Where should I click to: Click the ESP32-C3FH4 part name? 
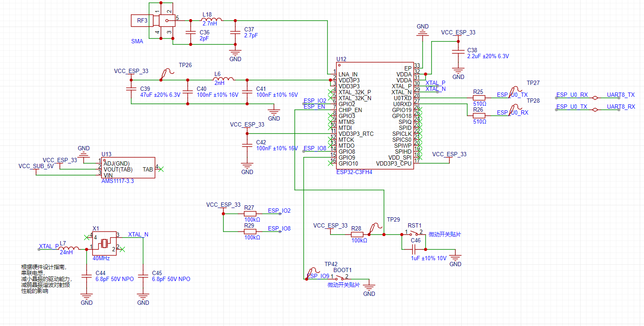click(354, 172)
